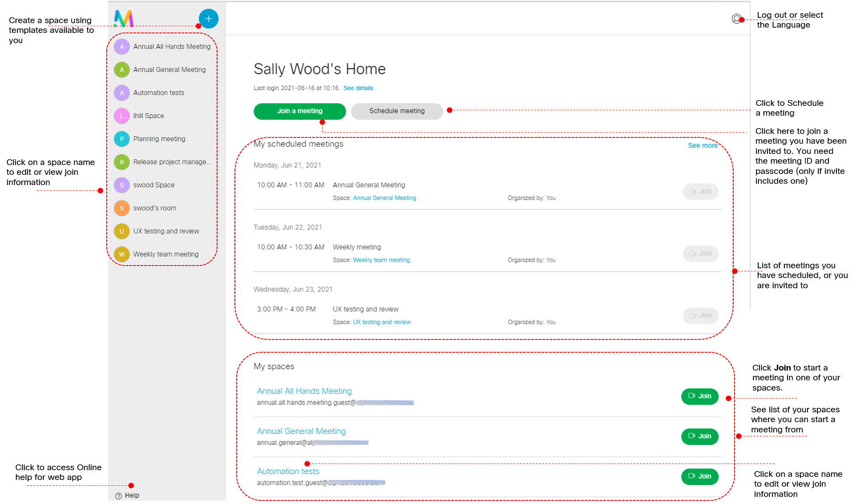Open Annual All Hands Meeting under My spaces
Image resolution: width=856 pixels, height=504 pixels.
pos(304,391)
